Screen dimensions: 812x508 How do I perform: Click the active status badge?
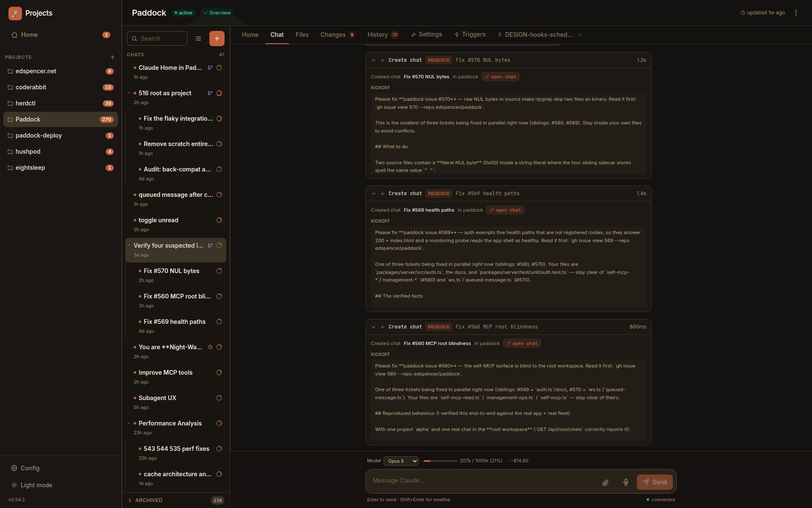point(183,13)
